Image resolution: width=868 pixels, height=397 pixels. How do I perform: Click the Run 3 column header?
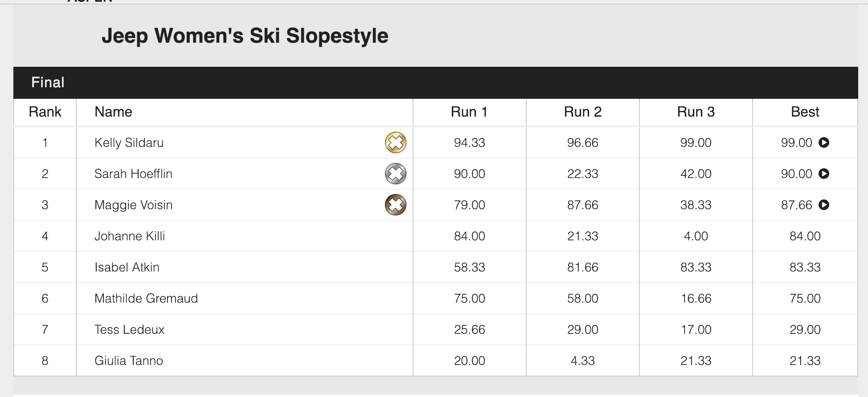pyautogui.click(x=696, y=112)
